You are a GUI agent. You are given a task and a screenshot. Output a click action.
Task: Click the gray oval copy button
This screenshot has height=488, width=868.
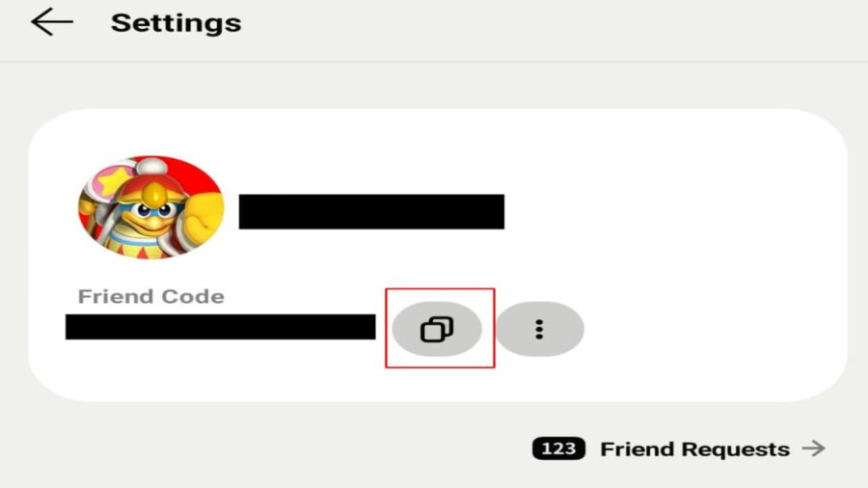pyautogui.click(x=437, y=329)
